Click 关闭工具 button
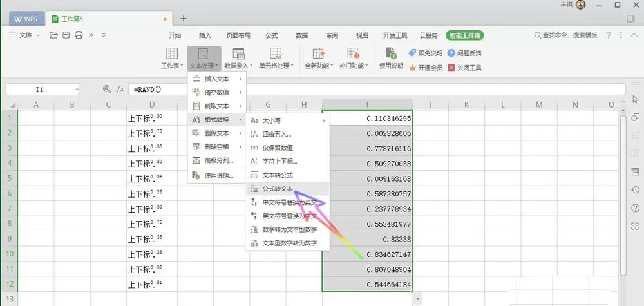 pyautogui.click(x=464, y=68)
